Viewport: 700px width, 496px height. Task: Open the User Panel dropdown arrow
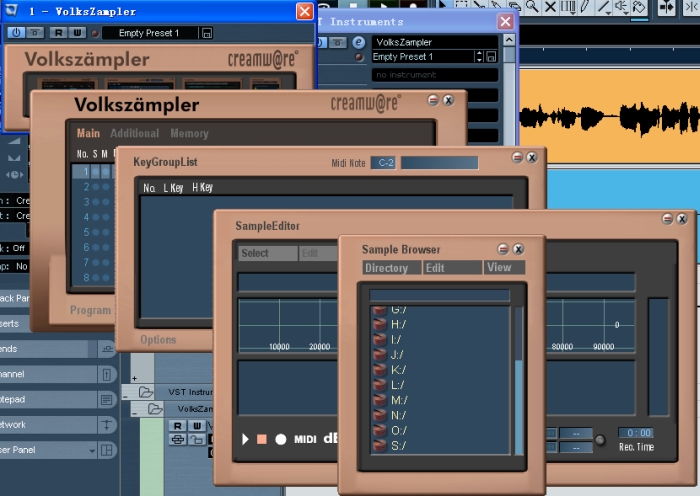pyautogui.click(x=92, y=450)
